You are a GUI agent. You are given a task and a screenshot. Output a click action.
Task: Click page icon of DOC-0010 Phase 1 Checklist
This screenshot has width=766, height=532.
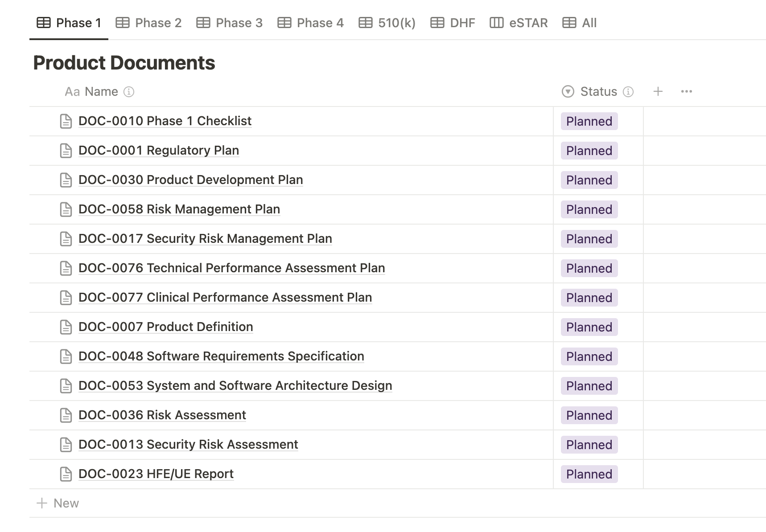(66, 121)
